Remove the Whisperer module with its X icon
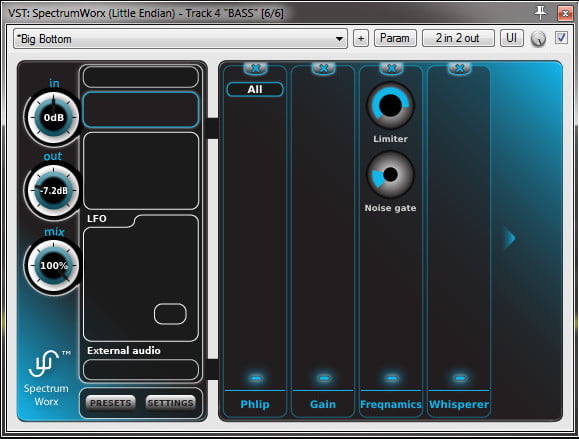The width and height of the screenshot is (579, 439). coord(459,68)
